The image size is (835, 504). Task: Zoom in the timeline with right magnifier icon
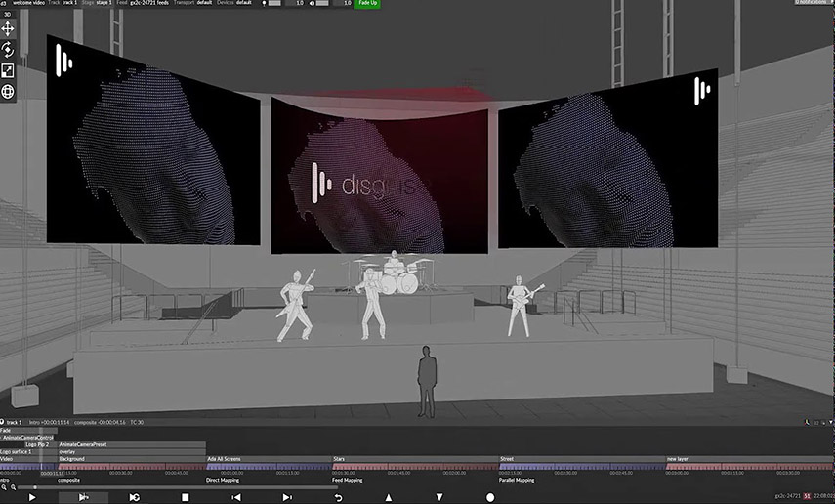[14, 487]
